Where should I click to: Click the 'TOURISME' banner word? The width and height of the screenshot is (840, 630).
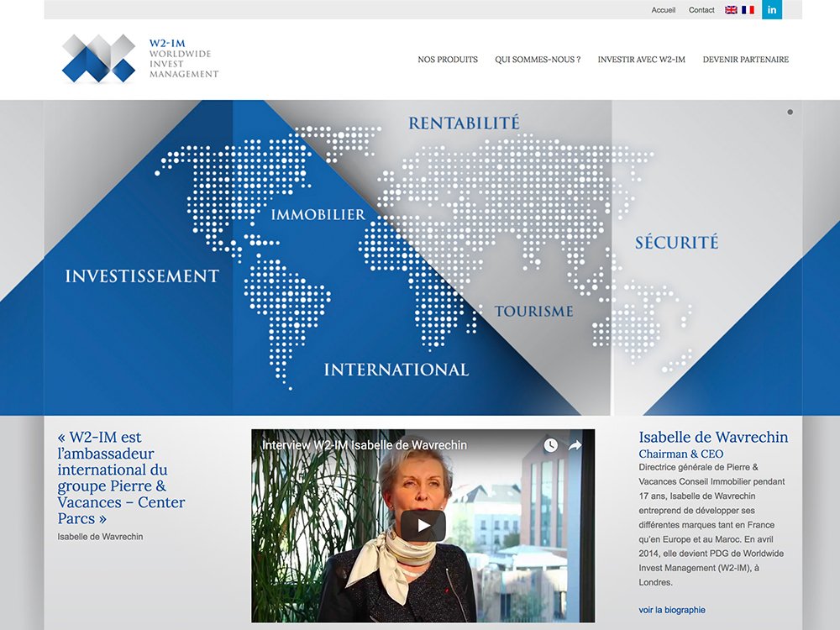(x=533, y=312)
